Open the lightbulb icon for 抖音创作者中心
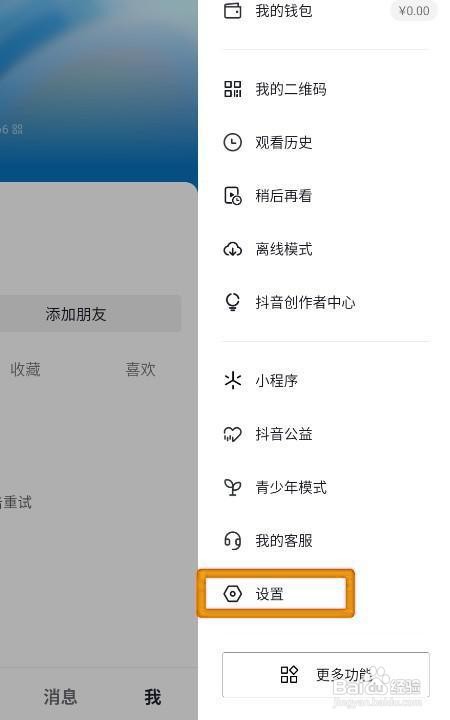450x720 pixels. coord(232,302)
